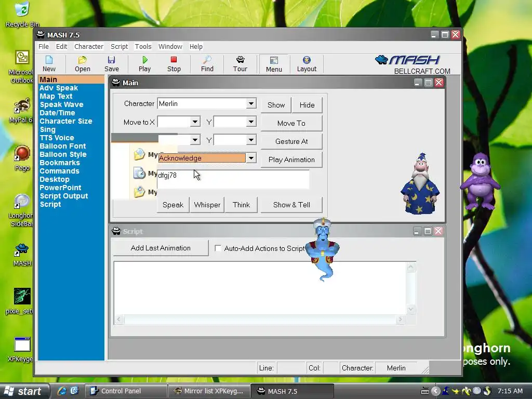
Task: Click the Speak button
Action: tap(173, 205)
